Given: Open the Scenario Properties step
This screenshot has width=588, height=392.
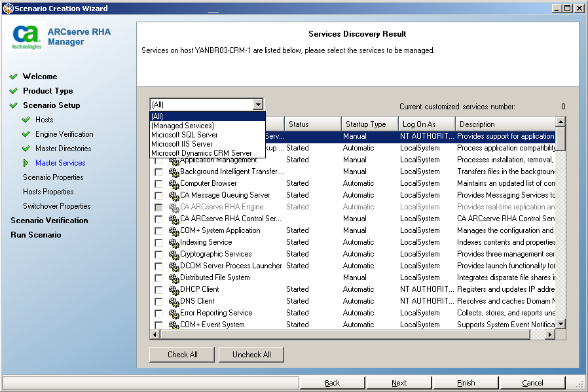Looking at the screenshot, I should pos(52,177).
